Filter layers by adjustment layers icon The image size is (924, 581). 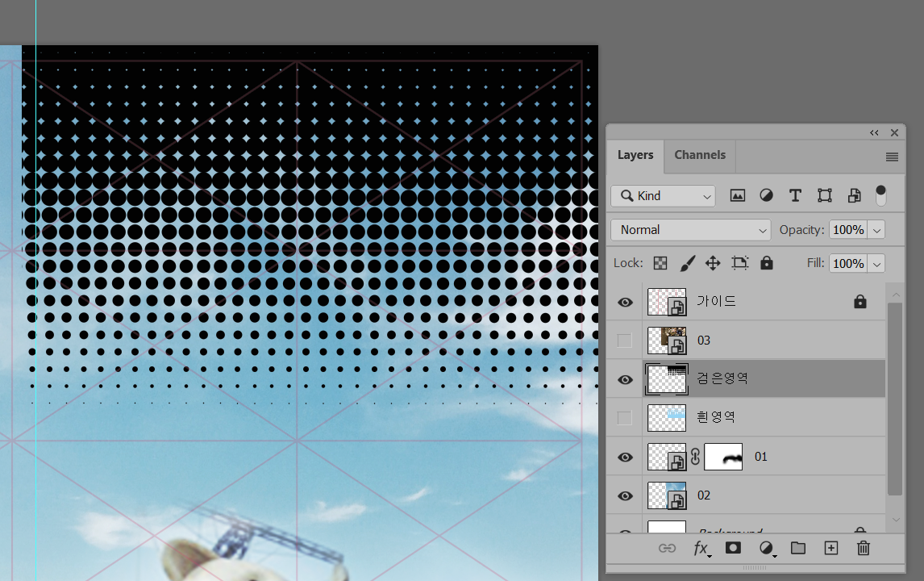pyautogui.click(x=766, y=196)
